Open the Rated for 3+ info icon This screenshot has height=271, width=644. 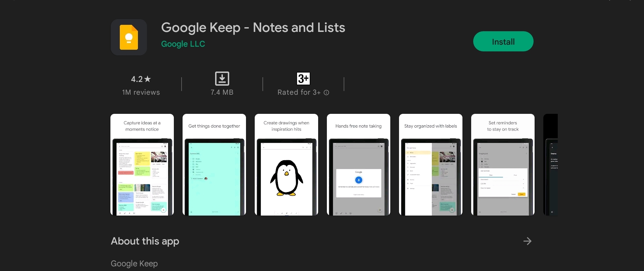click(326, 93)
